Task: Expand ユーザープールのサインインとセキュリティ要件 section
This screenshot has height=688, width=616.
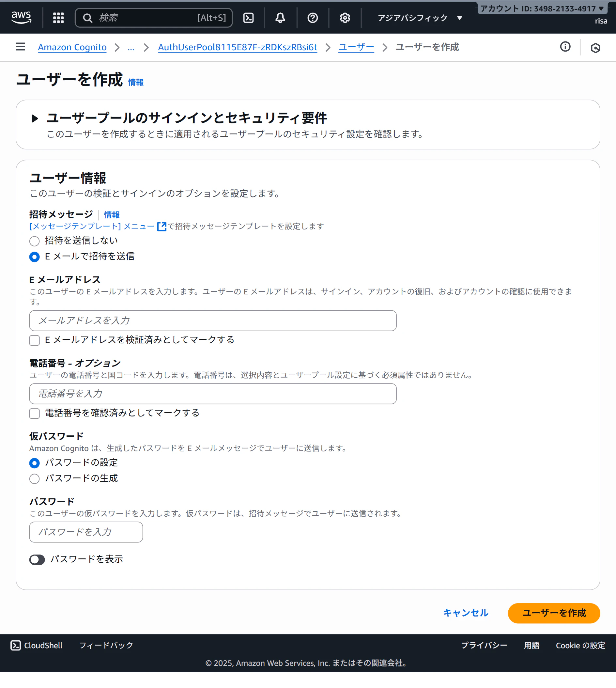Action: [x=35, y=118]
